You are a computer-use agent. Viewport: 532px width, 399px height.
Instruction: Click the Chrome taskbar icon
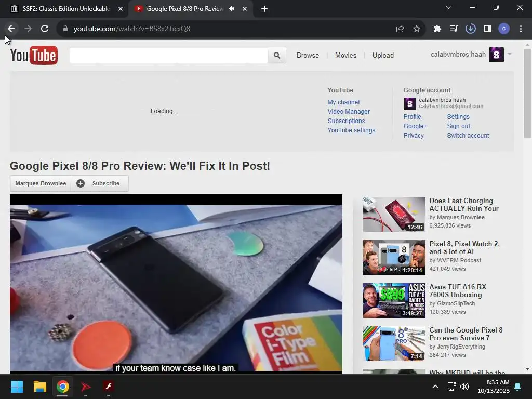(x=63, y=387)
